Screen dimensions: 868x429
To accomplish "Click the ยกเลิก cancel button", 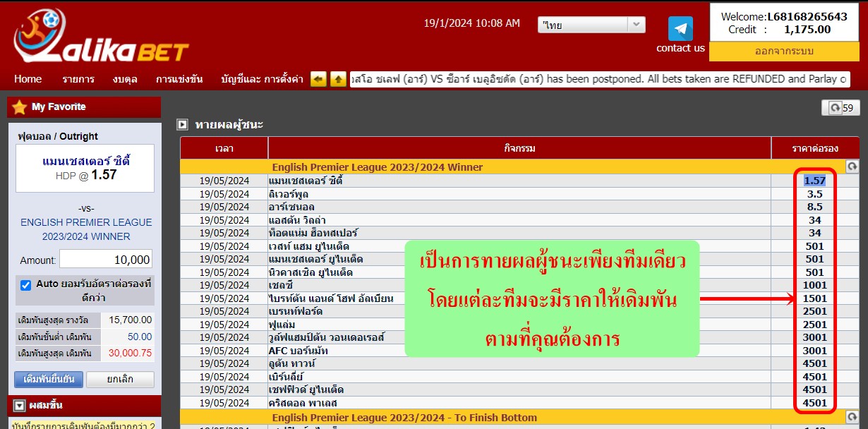I will [120, 380].
